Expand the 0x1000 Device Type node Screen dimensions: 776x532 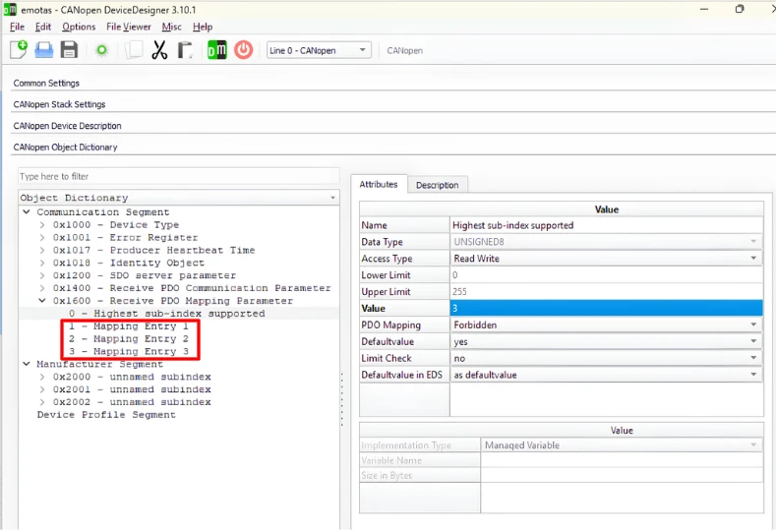pyautogui.click(x=42, y=224)
